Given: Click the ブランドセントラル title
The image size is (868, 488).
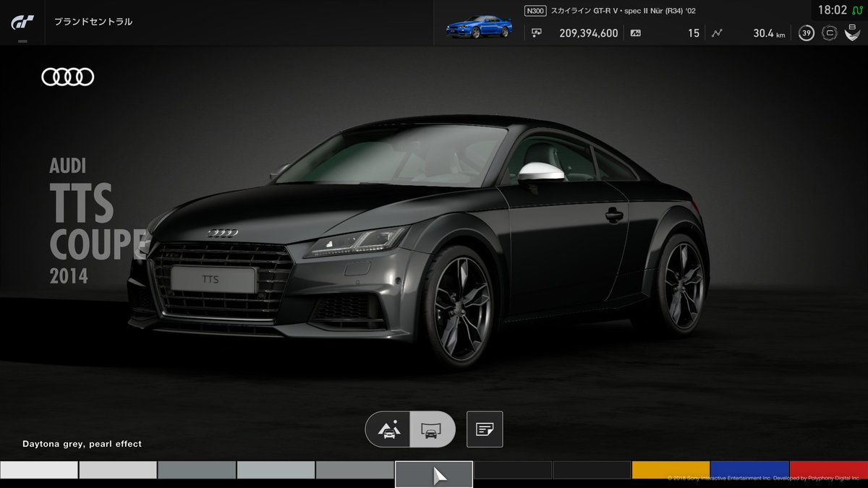Looking at the screenshot, I should pos(93,22).
